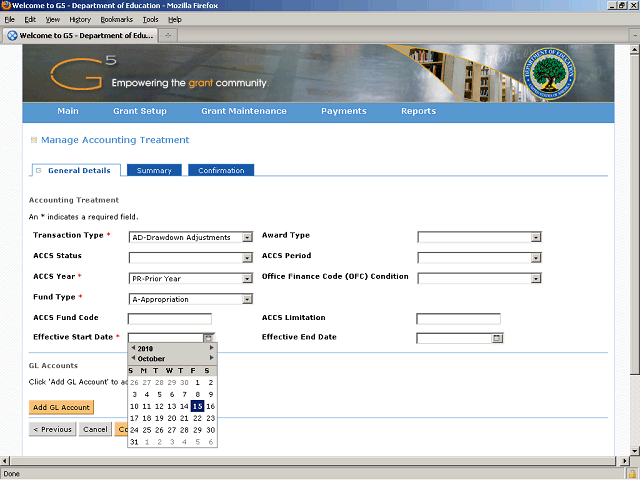Expand ACCS Period dropdown
The width and height of the screenshot is (640, 480).
coord(536,258)
